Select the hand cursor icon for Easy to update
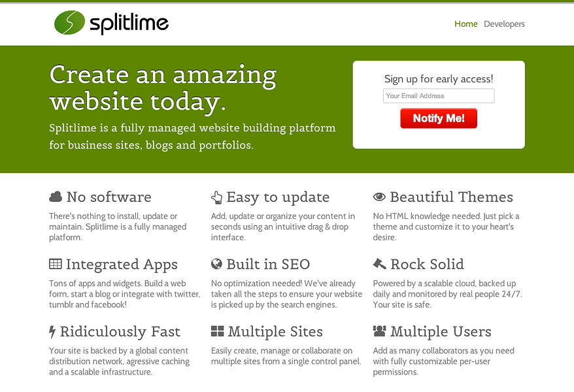This screenshot has width=574, height=392. [216, 197]
